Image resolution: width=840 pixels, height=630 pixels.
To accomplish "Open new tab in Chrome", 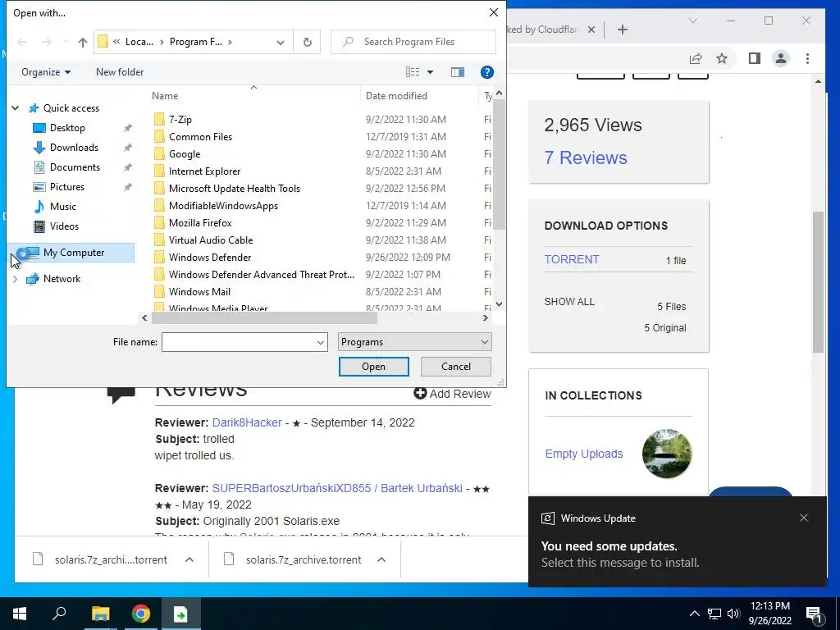I will [622, 30].
